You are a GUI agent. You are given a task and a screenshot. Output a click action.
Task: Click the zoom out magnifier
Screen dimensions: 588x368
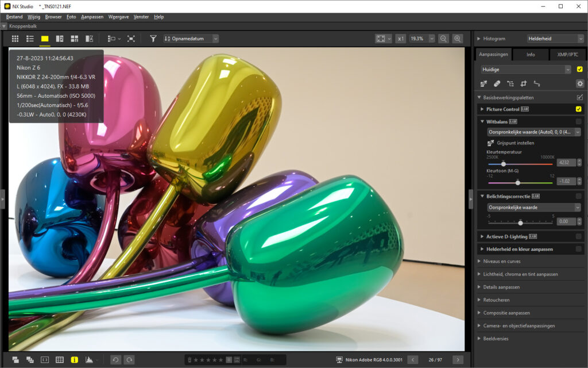443,39
